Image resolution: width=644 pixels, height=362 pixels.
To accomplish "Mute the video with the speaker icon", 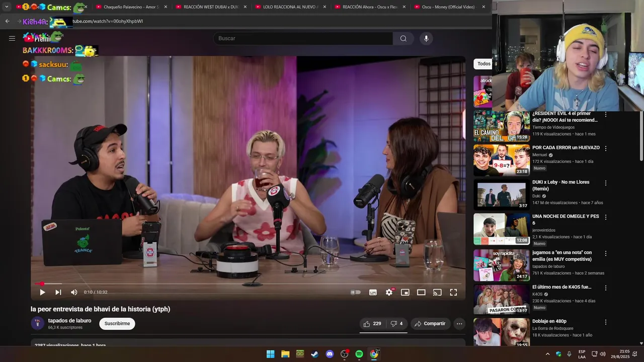I will pyautogui.click(x=74, y=292).
